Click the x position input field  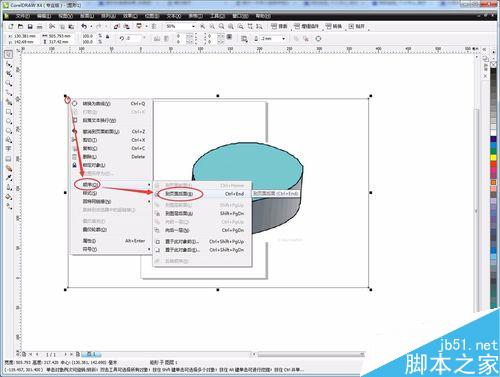pyautogui.click(x=24, y=36)
